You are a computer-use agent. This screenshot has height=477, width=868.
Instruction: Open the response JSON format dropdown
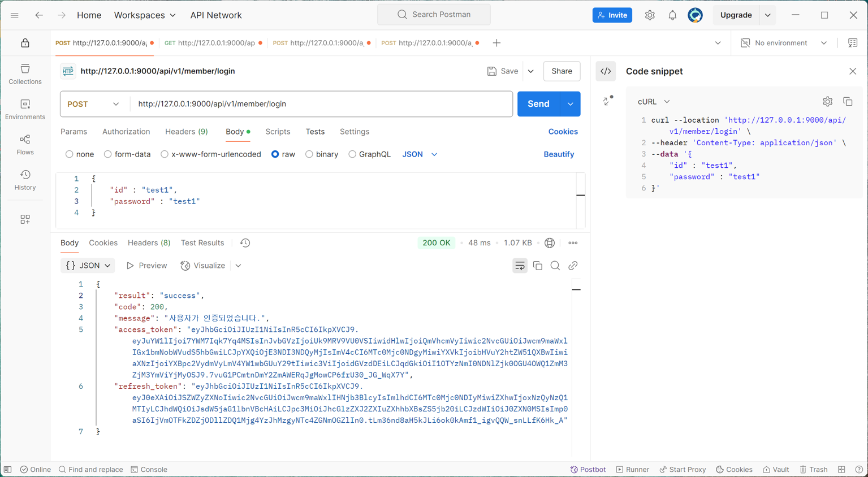(x=88, y=266)
